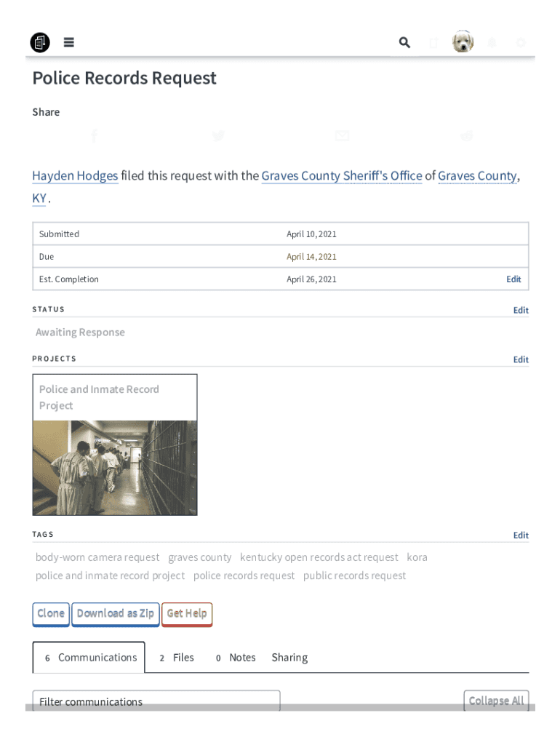Edit the request status
This screenshot has height=745, width=560.
pyautogui.click(x=521, y=310)
